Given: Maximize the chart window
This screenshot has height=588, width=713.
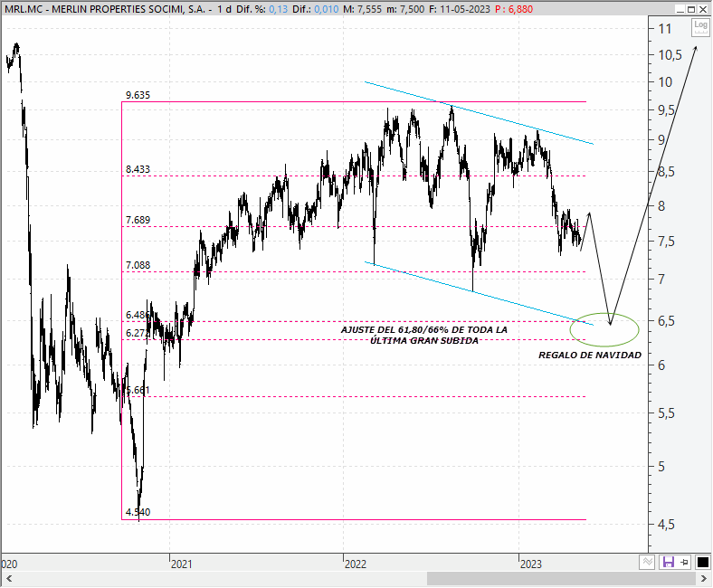Looking at the screenshot, I should click(x=691, y=9).
